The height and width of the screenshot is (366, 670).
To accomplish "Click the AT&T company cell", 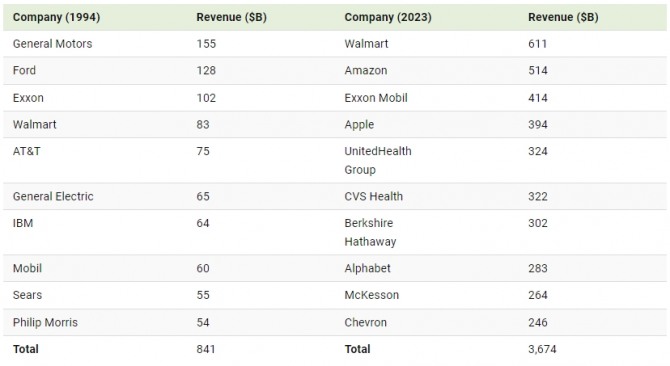I will tap(26, 151).
